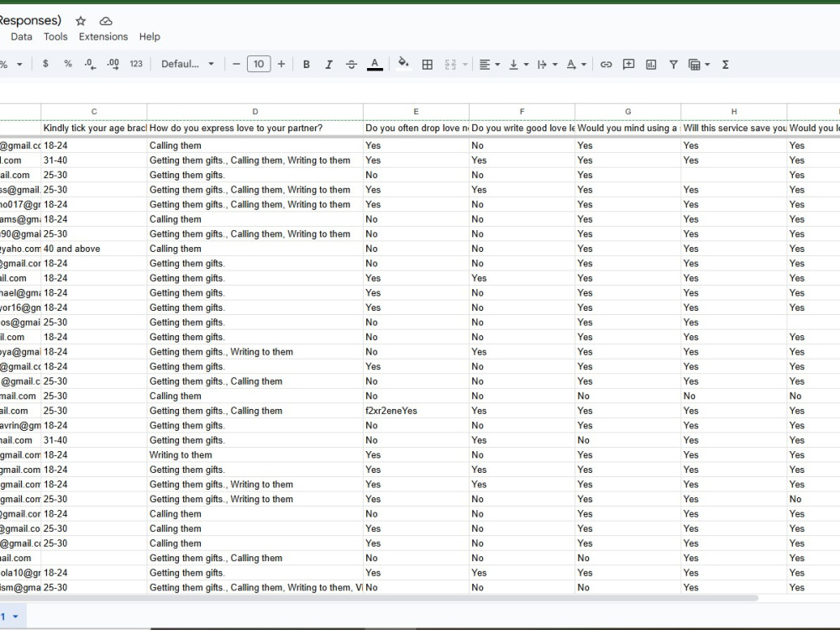Insert a link

(606, 65)
